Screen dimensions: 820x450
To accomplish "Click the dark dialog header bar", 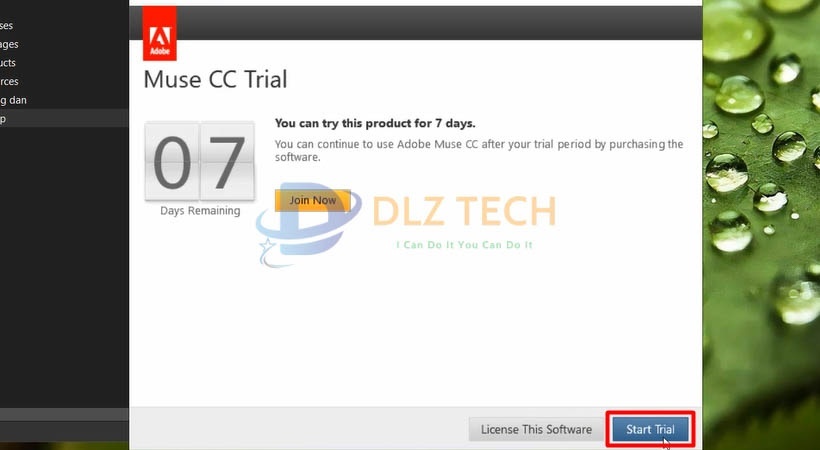I will [x=439, y=23].
